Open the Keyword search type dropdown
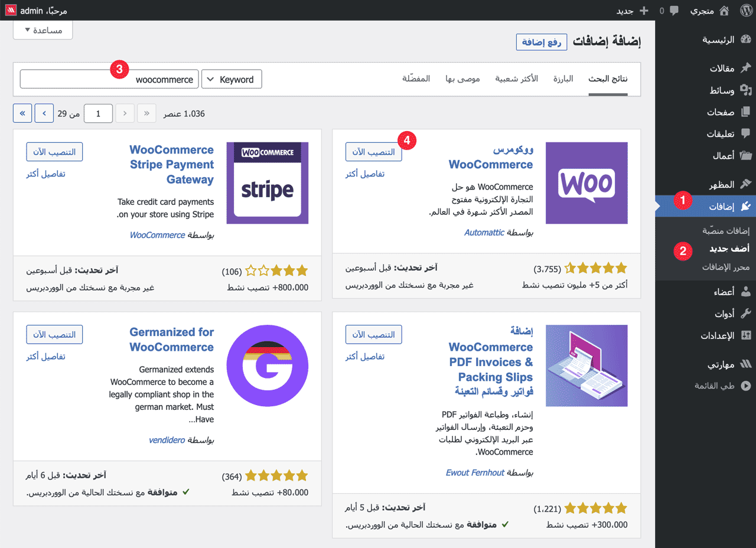 coord(232,79)
